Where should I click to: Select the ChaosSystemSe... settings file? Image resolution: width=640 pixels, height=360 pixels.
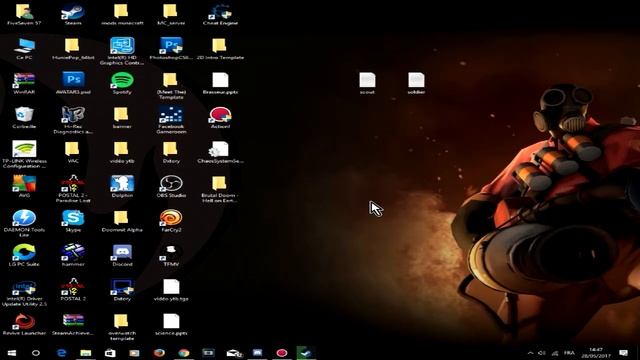[x=220, y=152]
